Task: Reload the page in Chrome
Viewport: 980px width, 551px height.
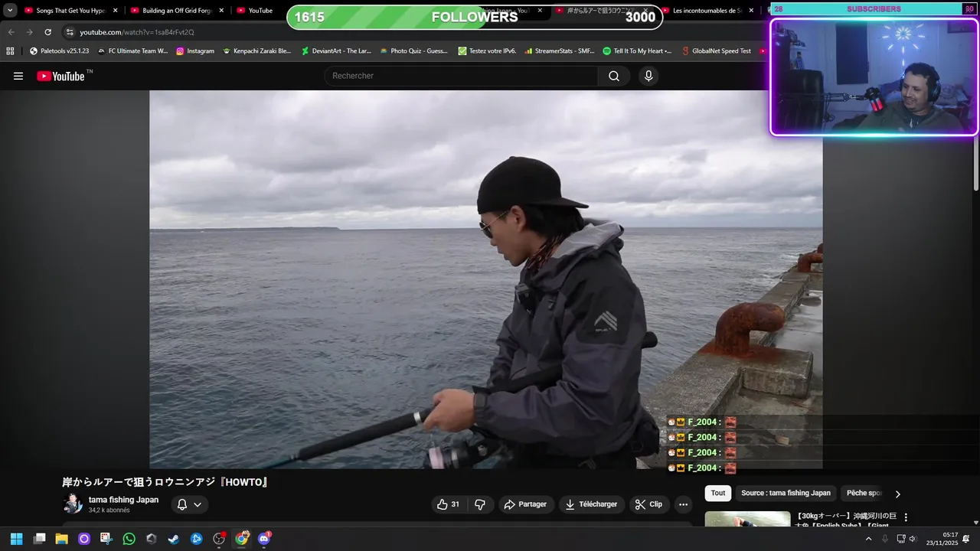Action: [47, 32]
